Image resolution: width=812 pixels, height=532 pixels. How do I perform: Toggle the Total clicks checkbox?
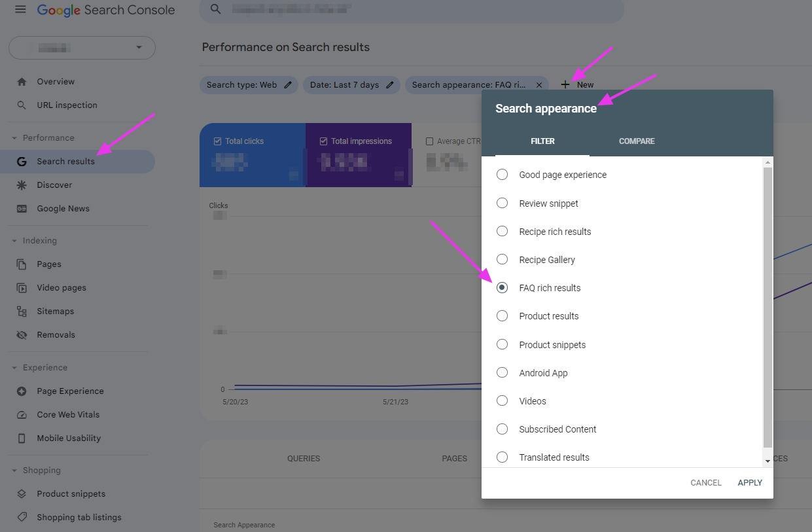[218, 141]
